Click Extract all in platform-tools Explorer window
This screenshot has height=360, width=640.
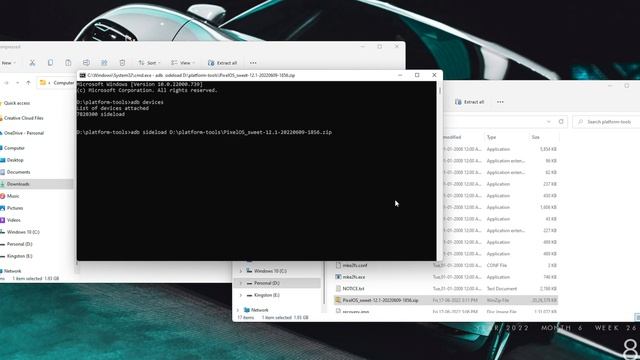469,102
